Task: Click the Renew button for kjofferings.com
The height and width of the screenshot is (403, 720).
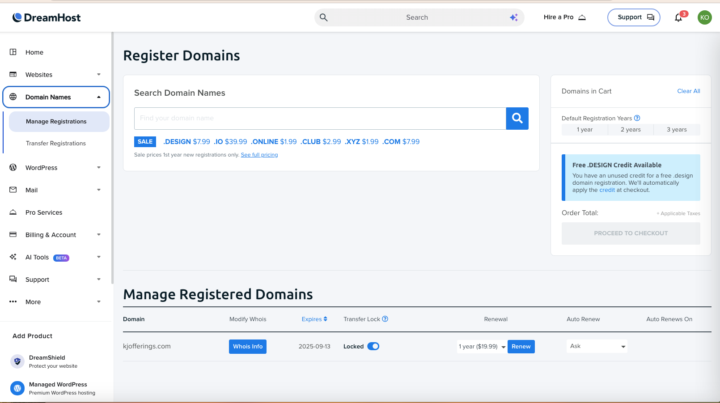Action: tap(521, 347)
